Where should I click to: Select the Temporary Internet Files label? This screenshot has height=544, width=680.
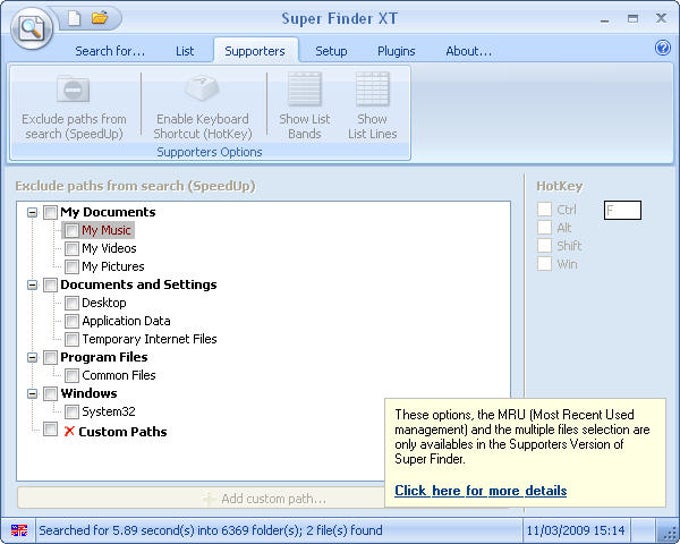[x=149, y=339]
